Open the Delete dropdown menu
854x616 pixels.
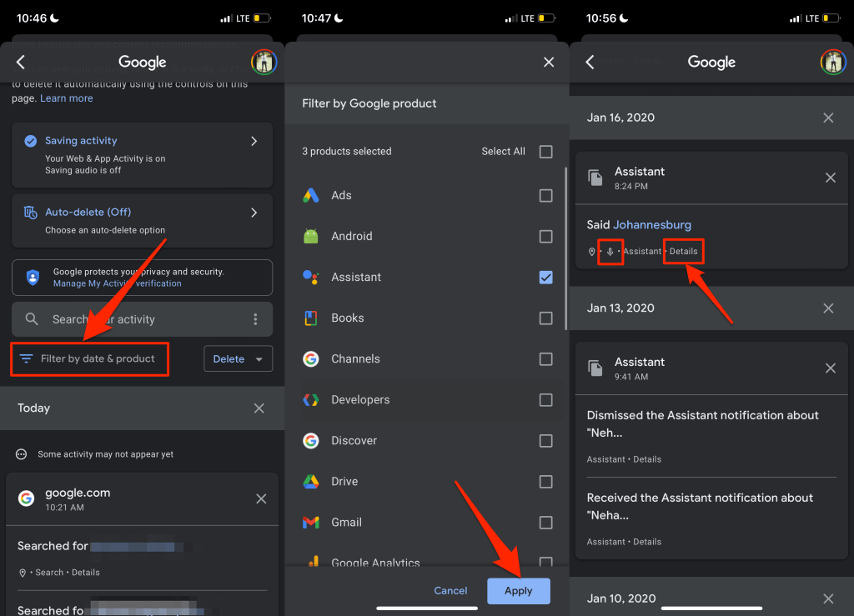click(238, 359)
